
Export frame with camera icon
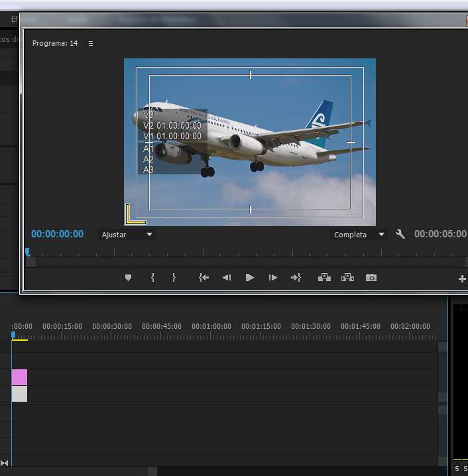(371, 278)
